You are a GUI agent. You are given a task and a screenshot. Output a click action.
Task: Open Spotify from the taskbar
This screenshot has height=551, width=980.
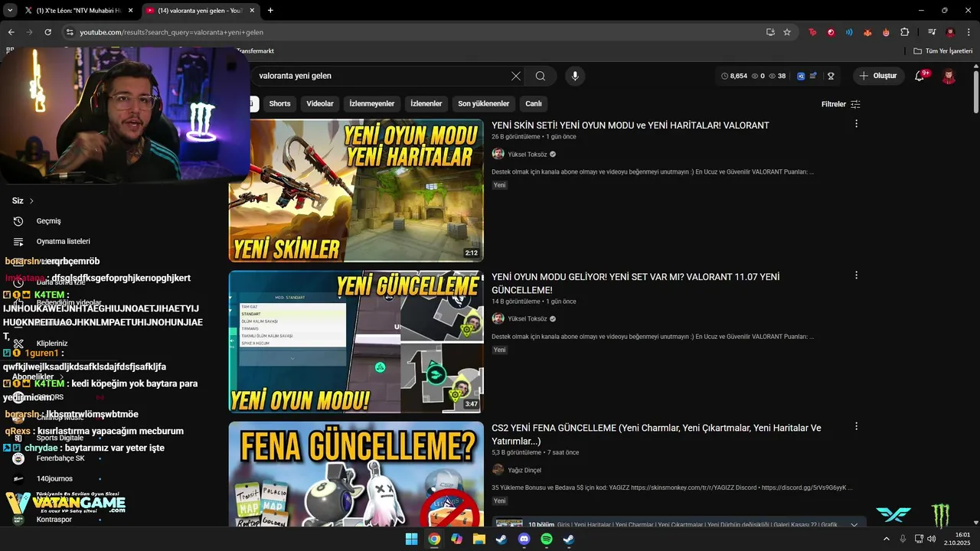click(x=547, y=539)
